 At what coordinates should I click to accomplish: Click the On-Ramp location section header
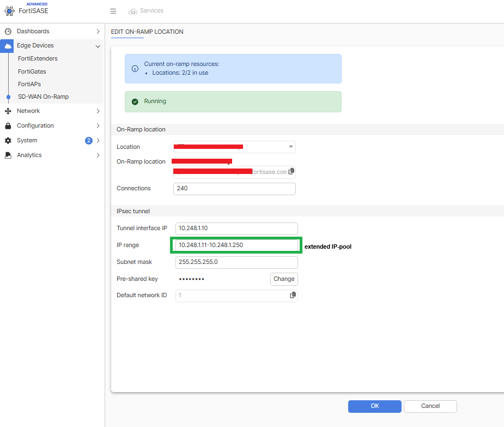point(141,129)
